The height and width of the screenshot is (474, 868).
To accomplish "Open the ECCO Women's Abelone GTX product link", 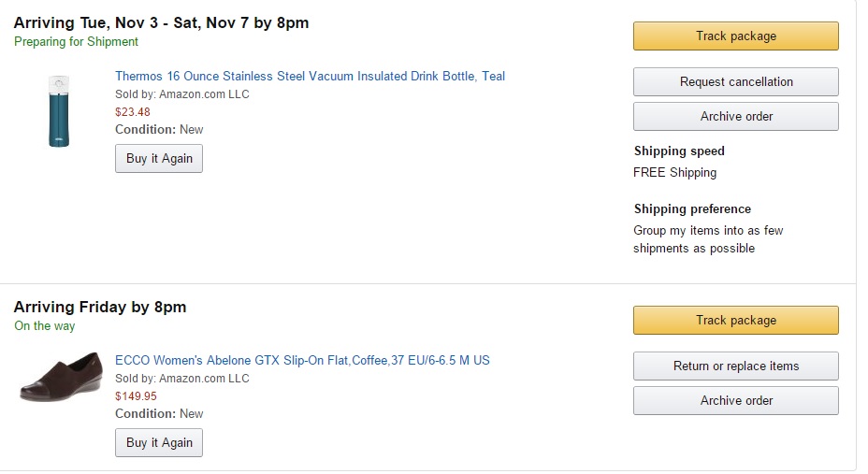I will pos(302,361).
